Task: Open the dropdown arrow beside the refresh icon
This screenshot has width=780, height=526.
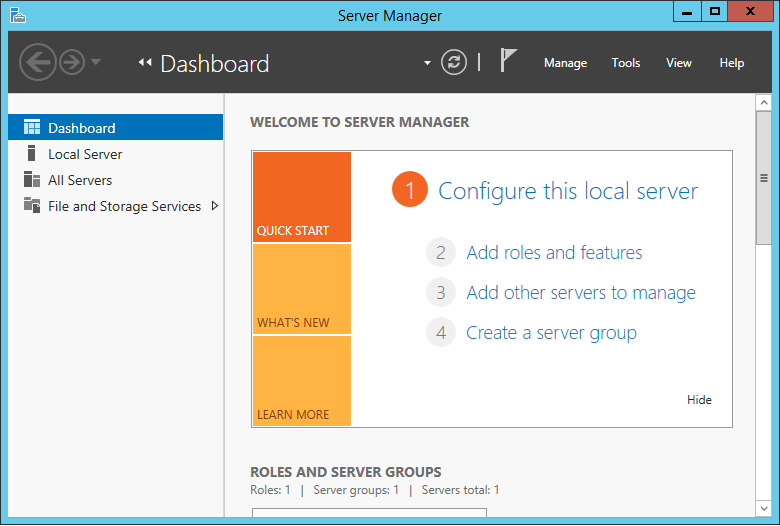Action: pos(428,63)
